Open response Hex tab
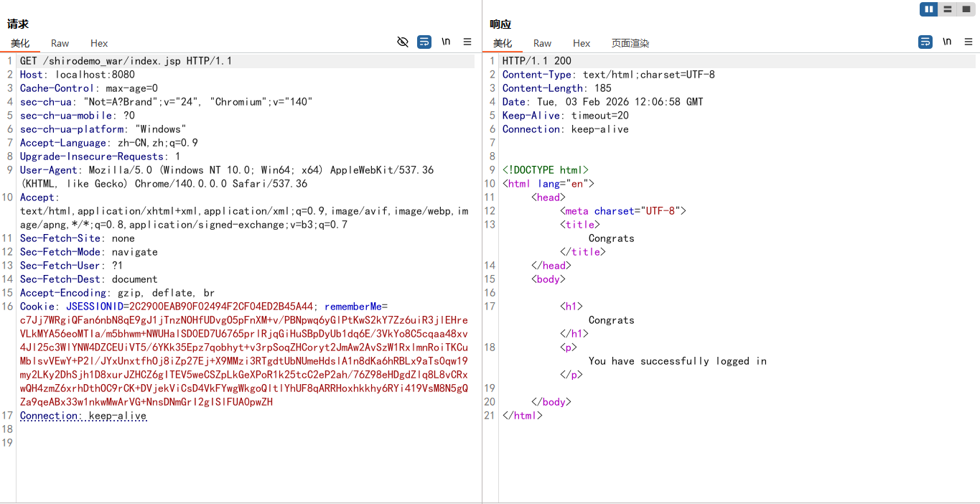Image resolution: width=980 pixels, height=504 pixels. (582, 43)
